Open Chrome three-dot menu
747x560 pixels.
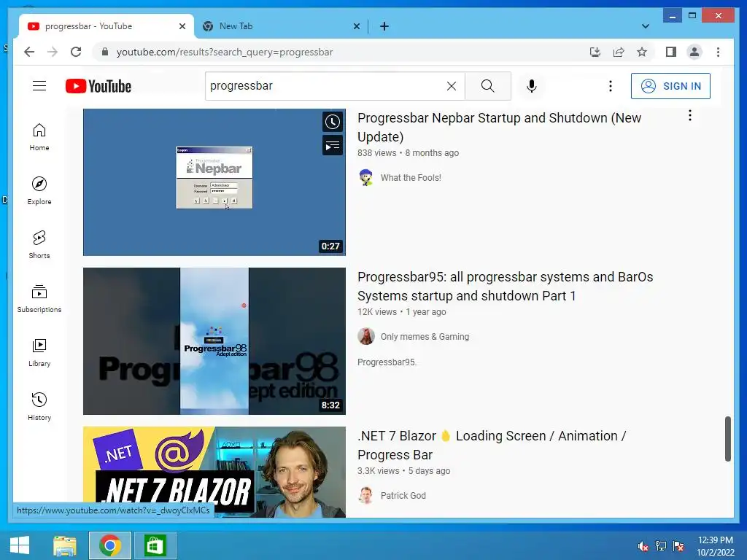click(x=718, y=52)
